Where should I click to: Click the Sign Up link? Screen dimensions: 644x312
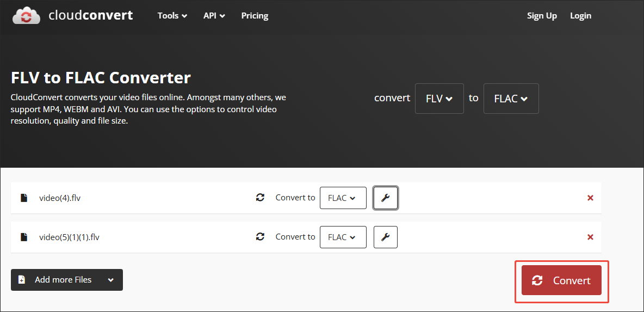pos(542,16)
